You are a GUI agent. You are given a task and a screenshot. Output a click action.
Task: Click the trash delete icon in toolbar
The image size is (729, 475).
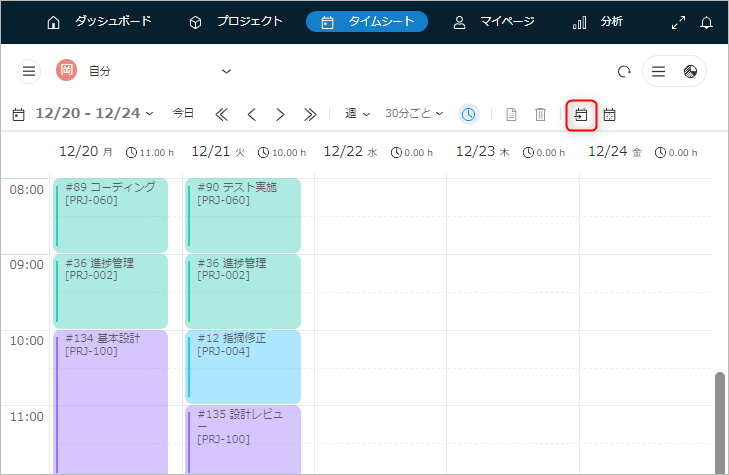540,115
